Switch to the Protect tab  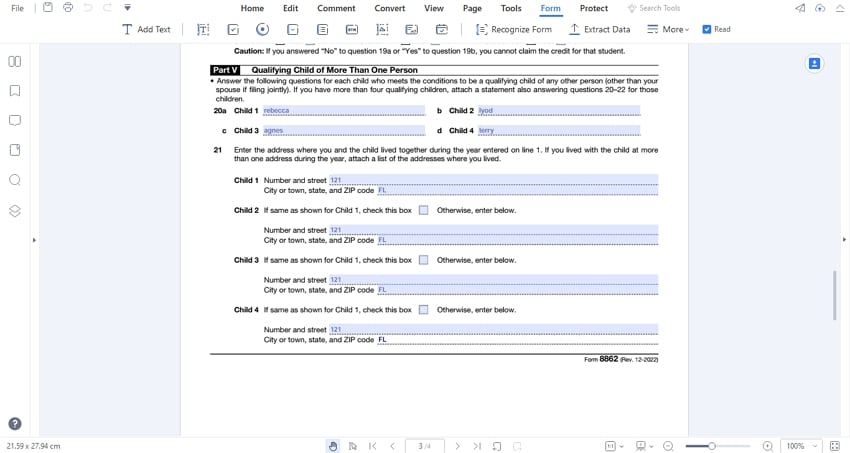point(594,8)
